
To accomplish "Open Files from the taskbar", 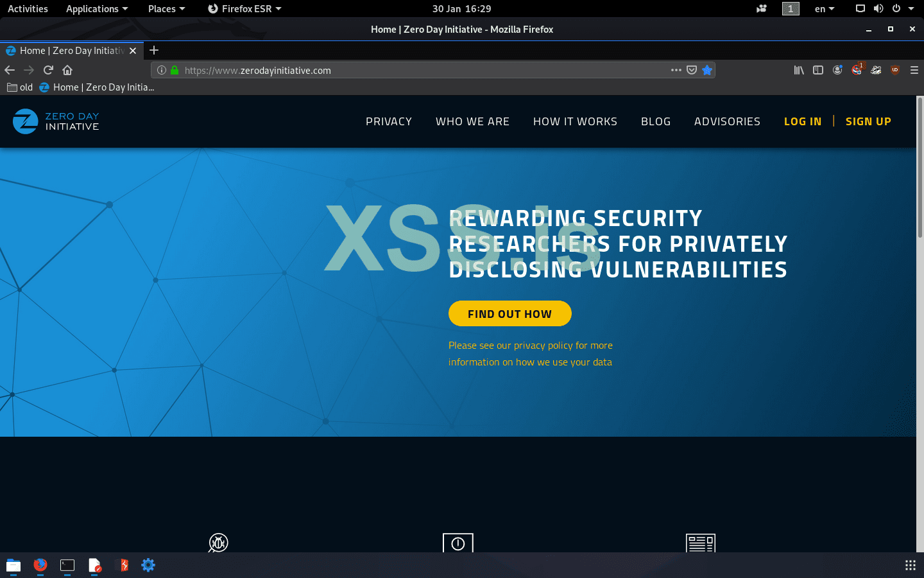I will (13, 565).
